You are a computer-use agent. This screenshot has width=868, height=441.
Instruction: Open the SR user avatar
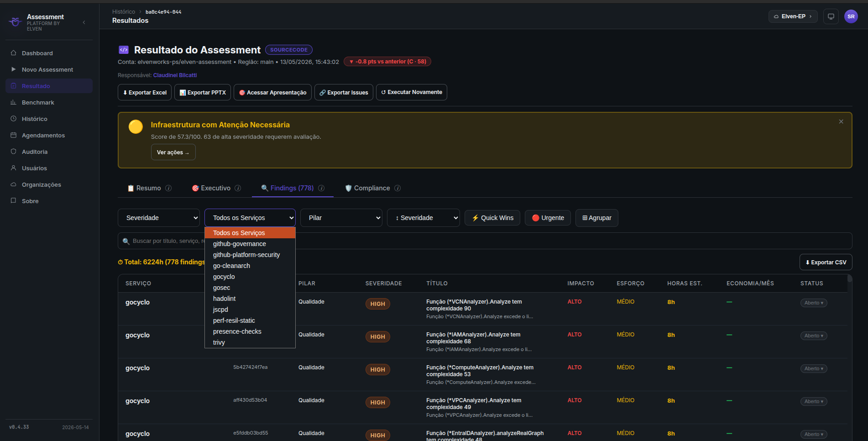tap(851, 16)
